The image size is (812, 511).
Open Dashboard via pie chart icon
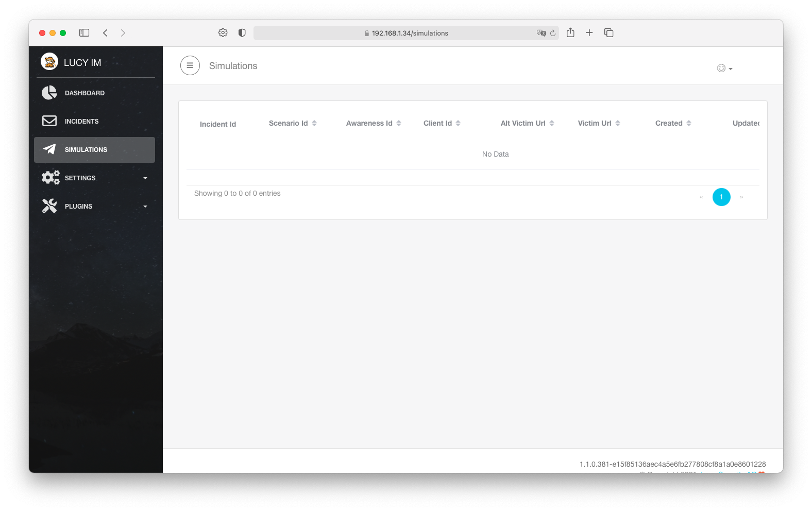pyautogui.click(x=49, y=93)
